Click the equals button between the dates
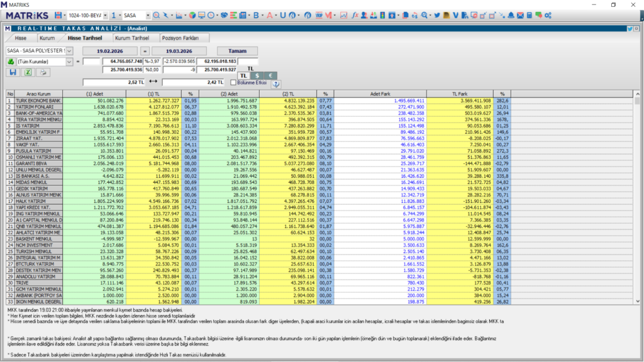Screen dimensions: 644x362 (x=145, y=51)
